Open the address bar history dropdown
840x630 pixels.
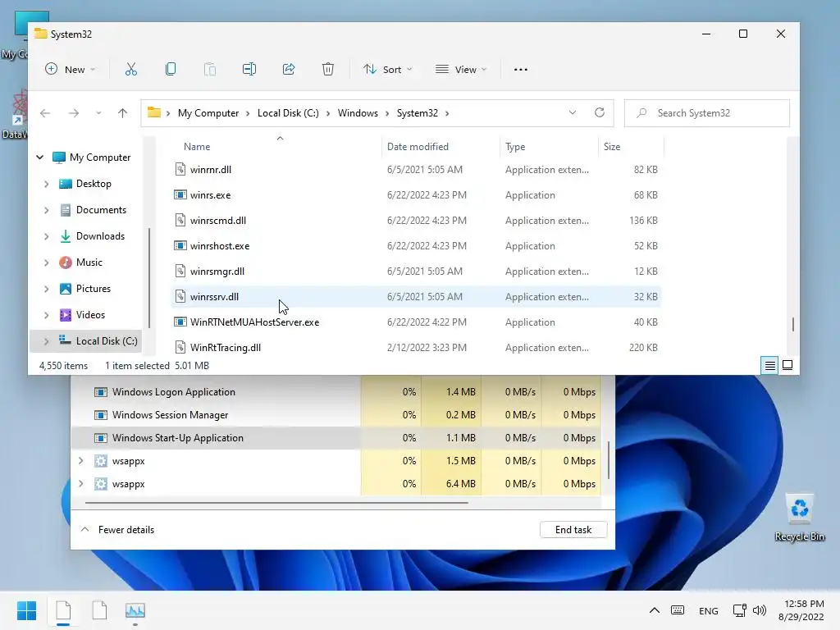(x=572, y=112)
